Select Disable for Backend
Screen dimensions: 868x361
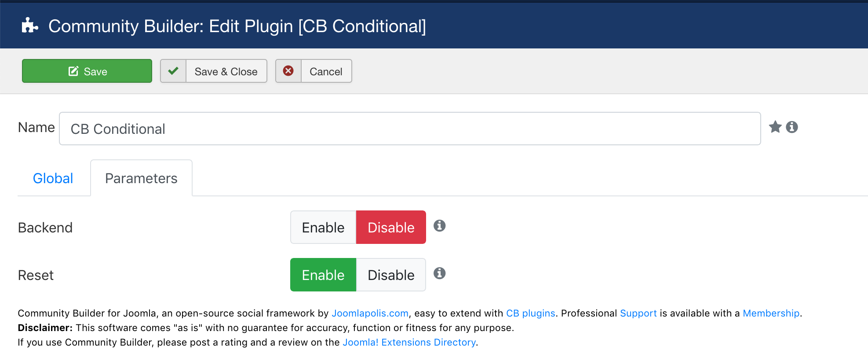391,227
